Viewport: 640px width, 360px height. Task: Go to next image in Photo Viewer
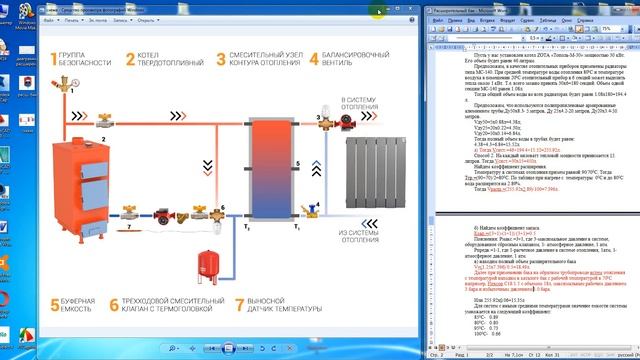[244, 348]
